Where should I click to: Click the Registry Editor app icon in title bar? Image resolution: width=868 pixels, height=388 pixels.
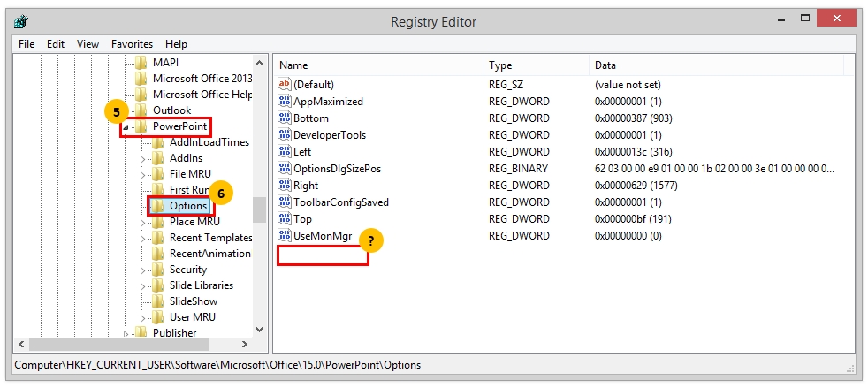(x=21, y=21)
